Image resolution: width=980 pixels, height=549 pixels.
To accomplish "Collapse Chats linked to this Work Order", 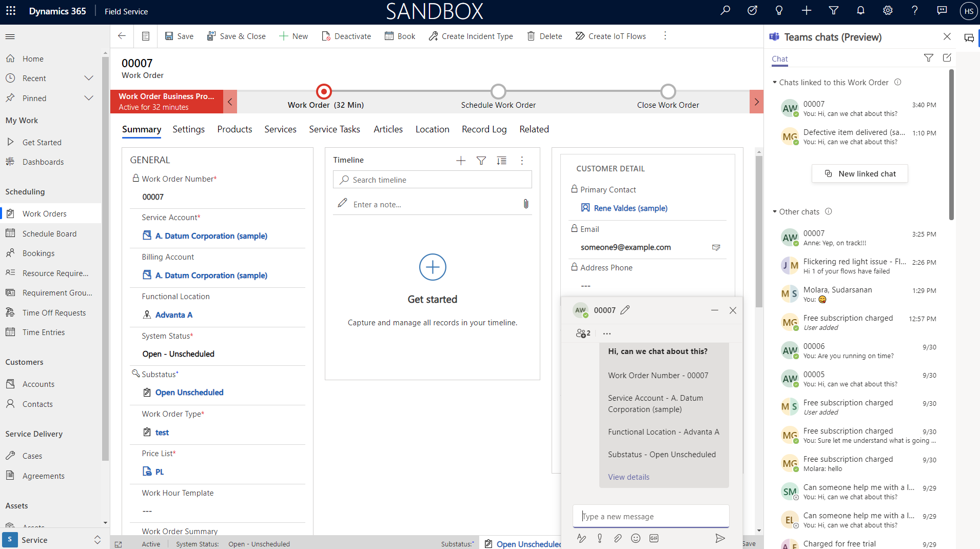I will point(775,82).
